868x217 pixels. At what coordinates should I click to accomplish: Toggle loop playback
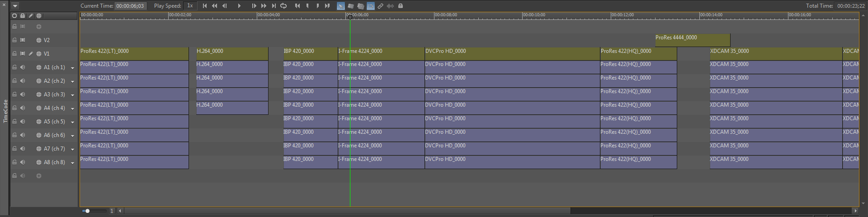pyautogui.click(x=283, y=6)
